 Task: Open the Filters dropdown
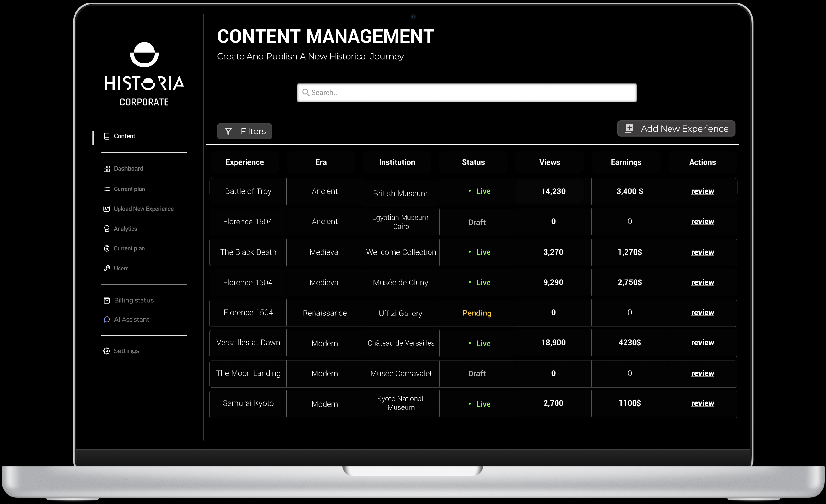[x=244, y=131]
